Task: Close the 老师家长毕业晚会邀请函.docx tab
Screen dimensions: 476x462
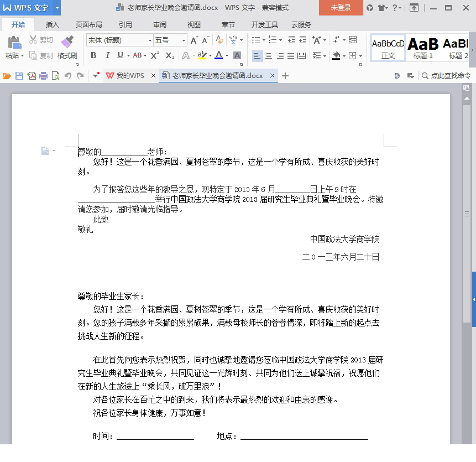Action: pos(273,76)
